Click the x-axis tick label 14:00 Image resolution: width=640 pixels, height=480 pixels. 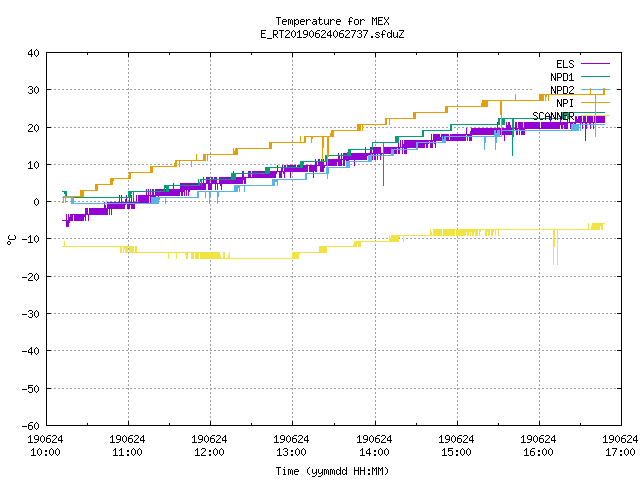click(374, 452)
